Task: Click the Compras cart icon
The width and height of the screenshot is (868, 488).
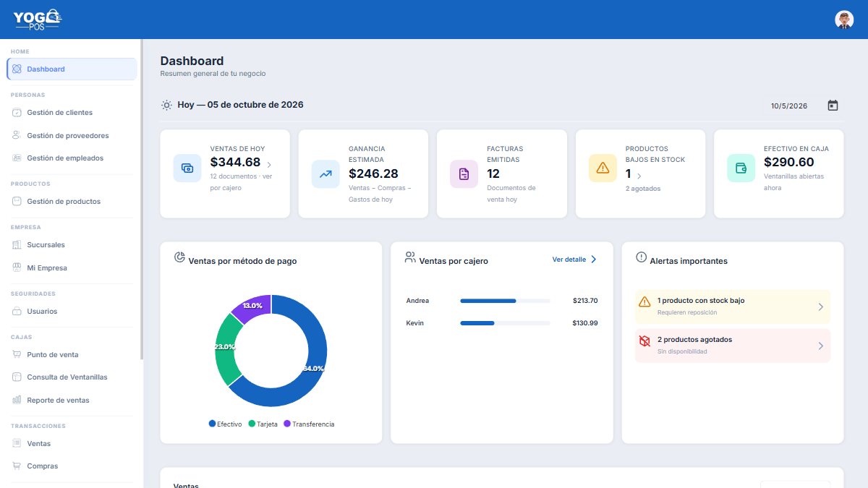Action: (x=17, y=466)
